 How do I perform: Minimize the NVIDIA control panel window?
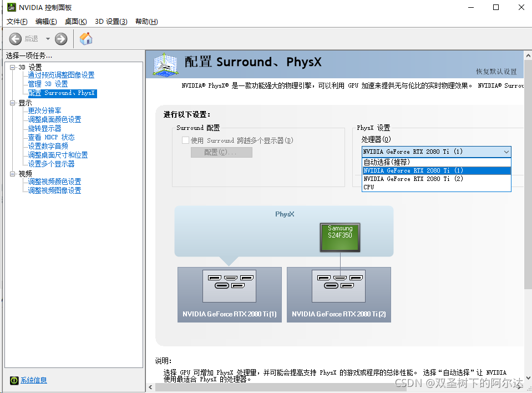pyautogui.click(x=471, y=7)
